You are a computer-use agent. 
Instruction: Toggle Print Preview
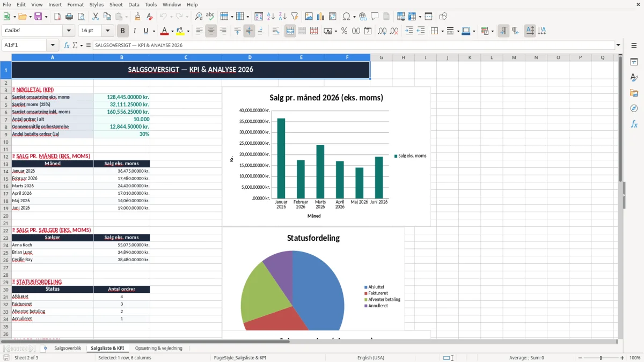(81, 17)
